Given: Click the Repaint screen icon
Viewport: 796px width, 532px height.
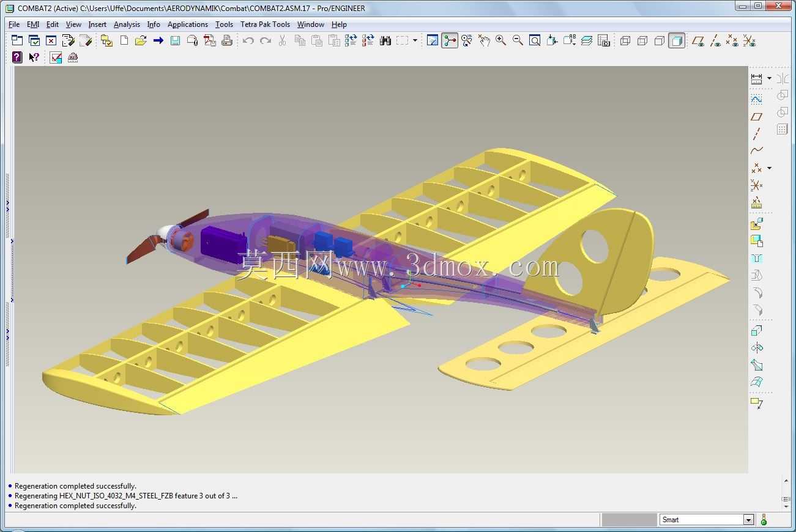Looking at the screenshot, I should [x=433, y=40].
